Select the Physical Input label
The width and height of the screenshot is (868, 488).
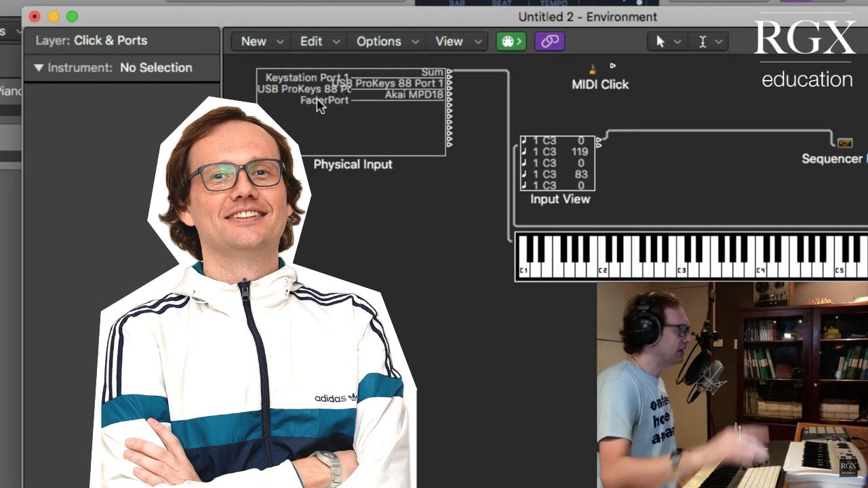coord(353,164)
